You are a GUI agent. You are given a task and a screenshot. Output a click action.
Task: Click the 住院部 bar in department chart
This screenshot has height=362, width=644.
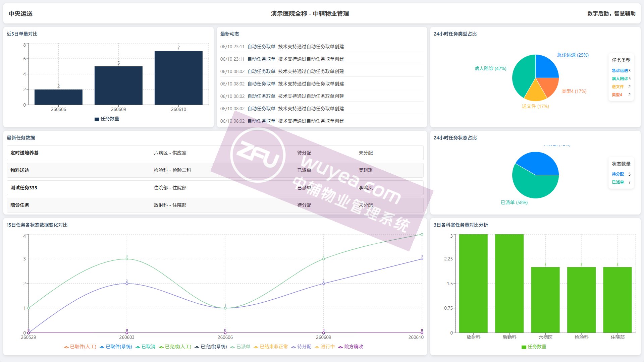tap(618, 300)
